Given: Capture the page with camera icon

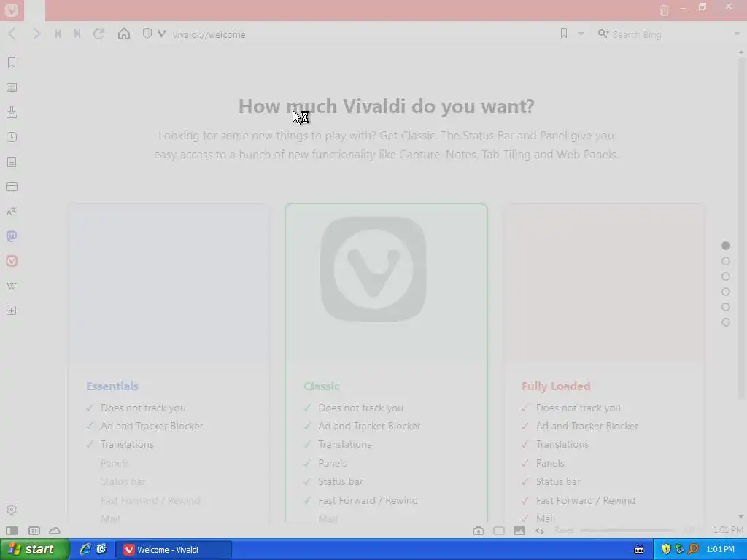Looking at the screenshot, I should [x=479, y=531].
